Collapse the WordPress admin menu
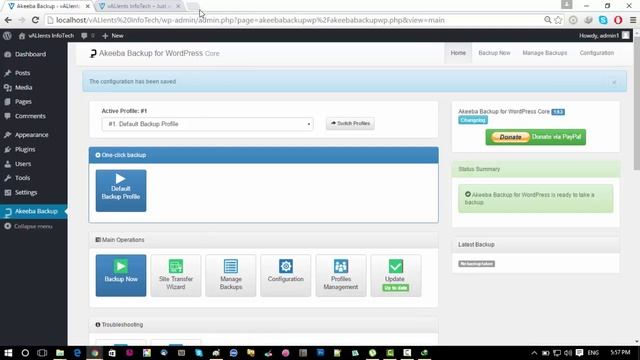This screenshot has height=360, width=640. (29, 226)
